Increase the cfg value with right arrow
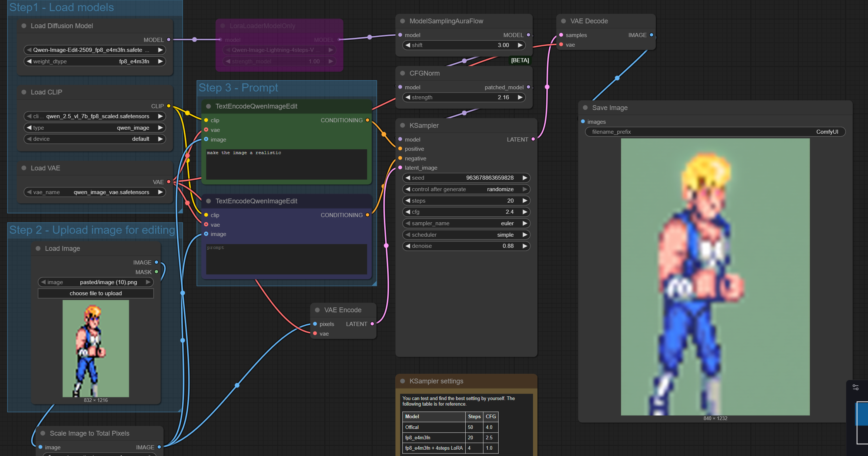 (x=525, y=212)
